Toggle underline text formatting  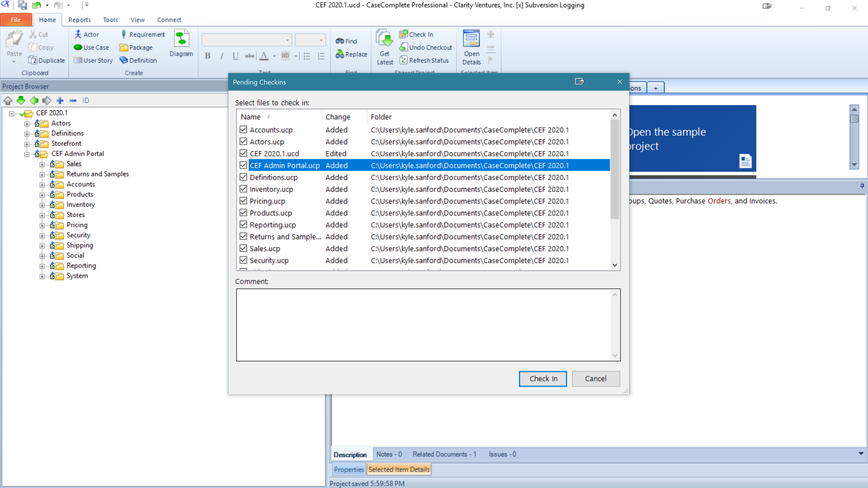[236, 56]
